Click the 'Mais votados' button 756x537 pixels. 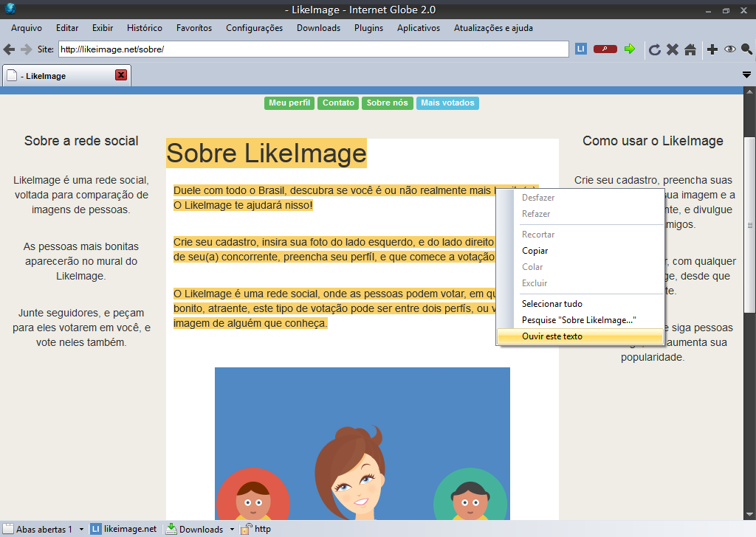coord(447,103)
